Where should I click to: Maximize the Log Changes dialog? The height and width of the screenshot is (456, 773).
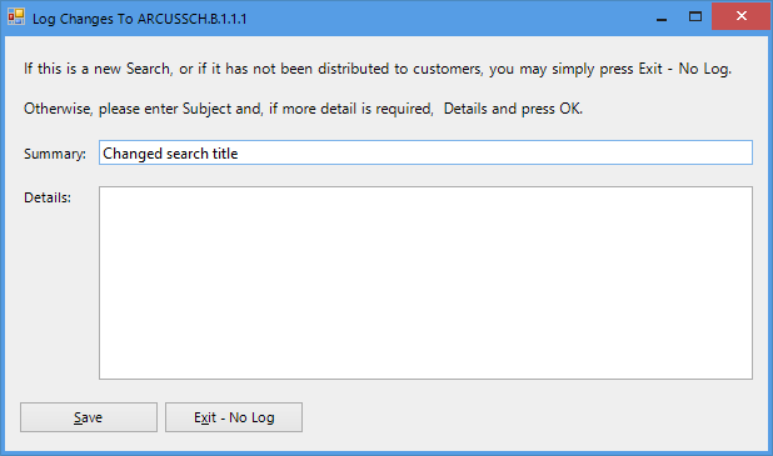695,17
